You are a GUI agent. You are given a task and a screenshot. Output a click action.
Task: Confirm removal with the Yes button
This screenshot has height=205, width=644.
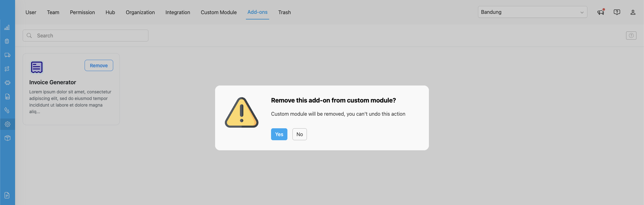[x=279, y=134]
